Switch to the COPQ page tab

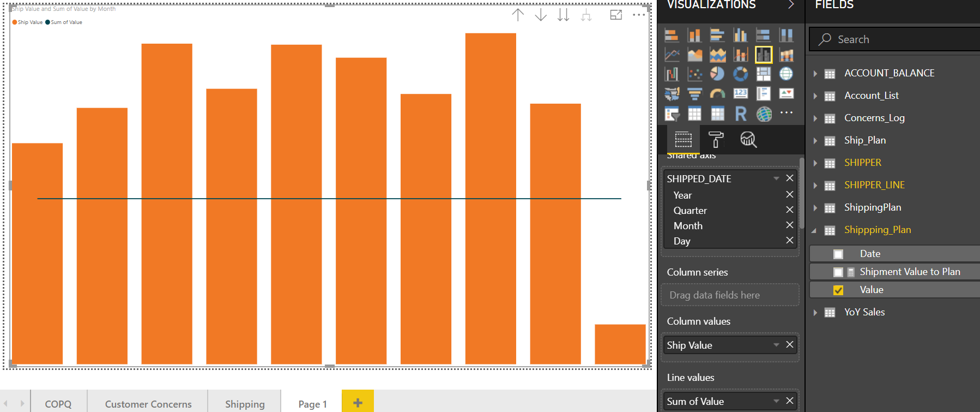58,404
